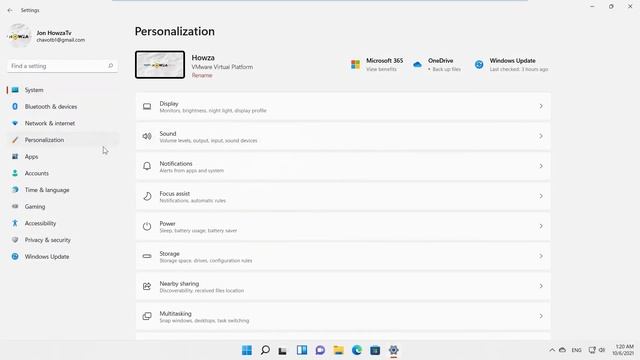Screen dimensions: 640x360
Task: Click the Notifications bell icon
Action: pos(147,166)
